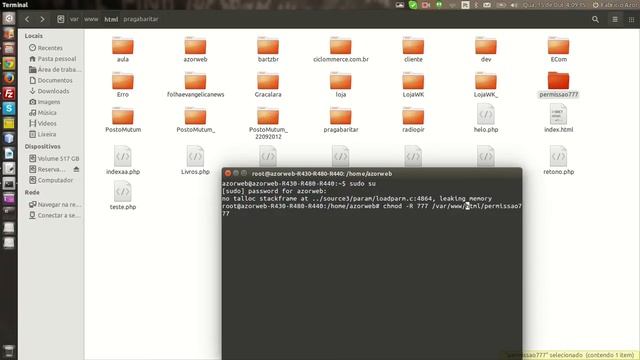This screenshot has height=360, width=640.
Task: Click the 'www' path breadcrumb
Action: [x=91, y=19]
